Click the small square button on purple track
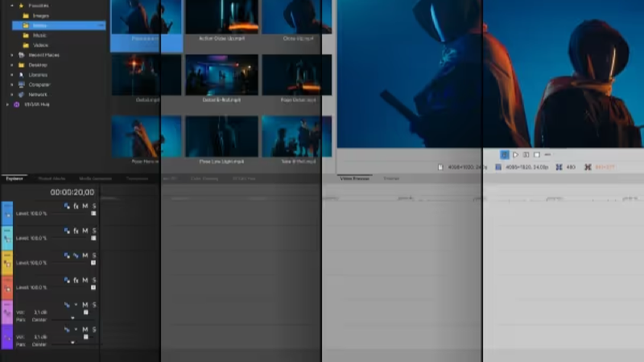 (86, 337)
